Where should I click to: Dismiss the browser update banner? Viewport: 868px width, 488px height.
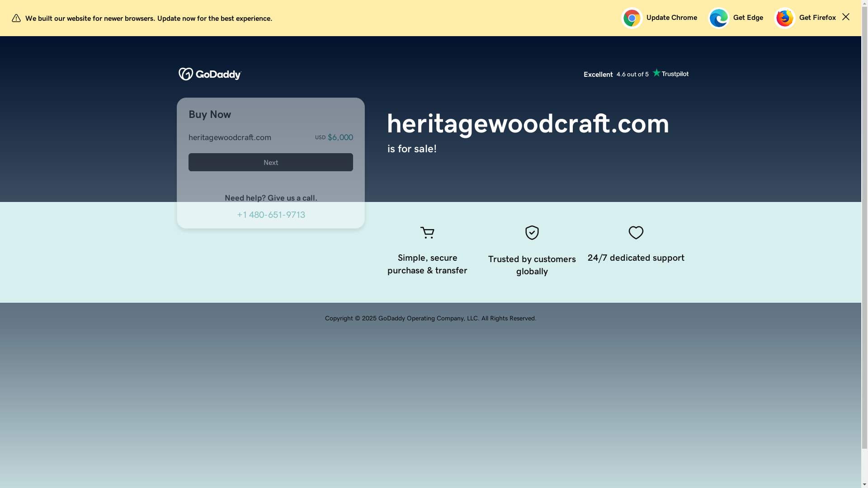pos(845,17)
